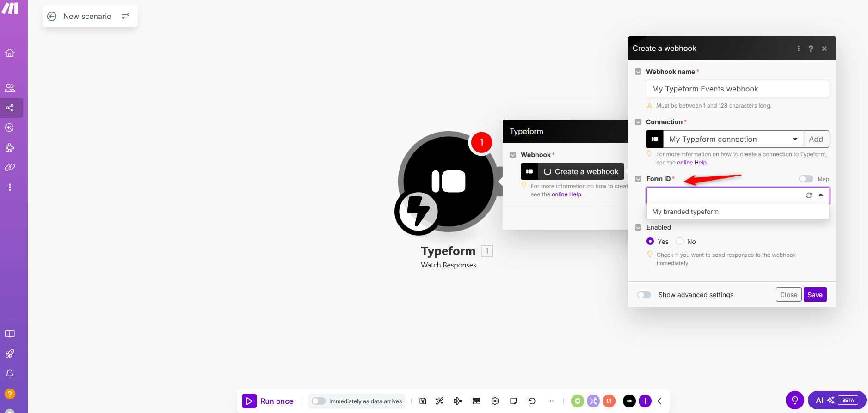The height and width of the screenshot is (413, 868).
Task: Click the Save button in webhook dialog
Action: pyautogui.click(x=815, y=295)
